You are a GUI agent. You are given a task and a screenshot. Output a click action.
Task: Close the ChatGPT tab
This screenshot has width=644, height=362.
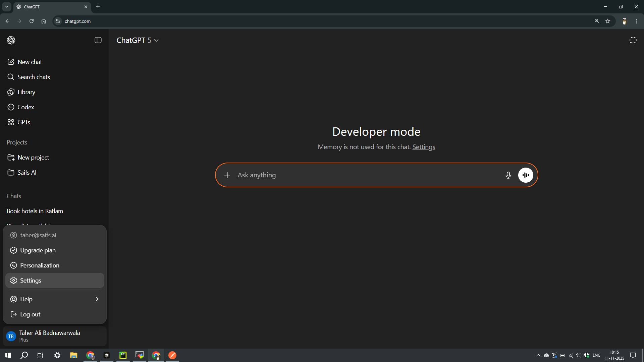coord(86,7)
